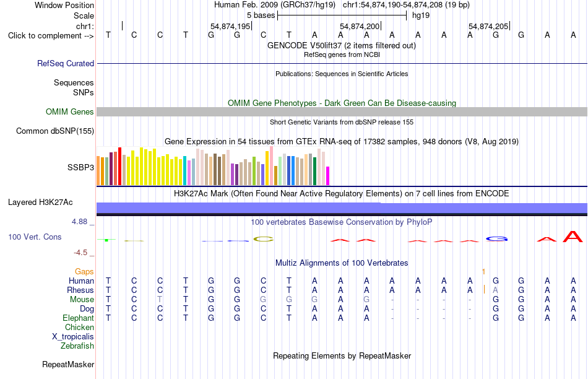Click the Rhesus alignment row label
Viewport: 588px width, 379px height.
coord(80,290)
